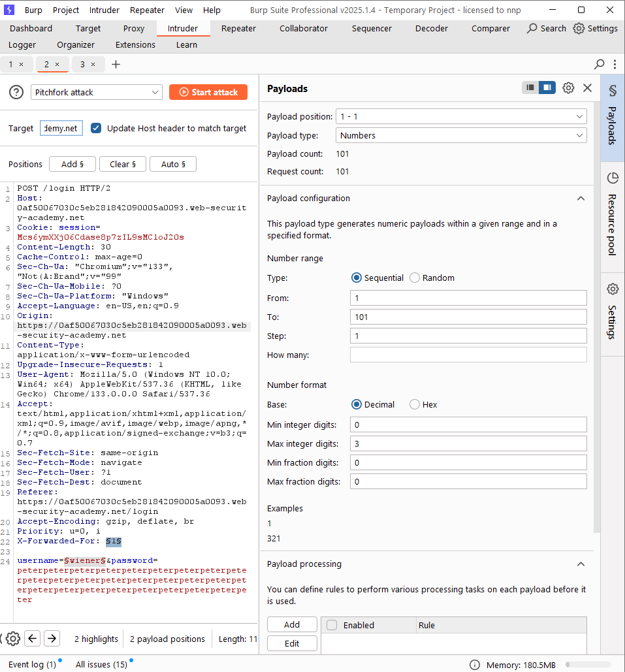
Task: Collapse the Payload configuration section
Action: click(x=581, y=199)
